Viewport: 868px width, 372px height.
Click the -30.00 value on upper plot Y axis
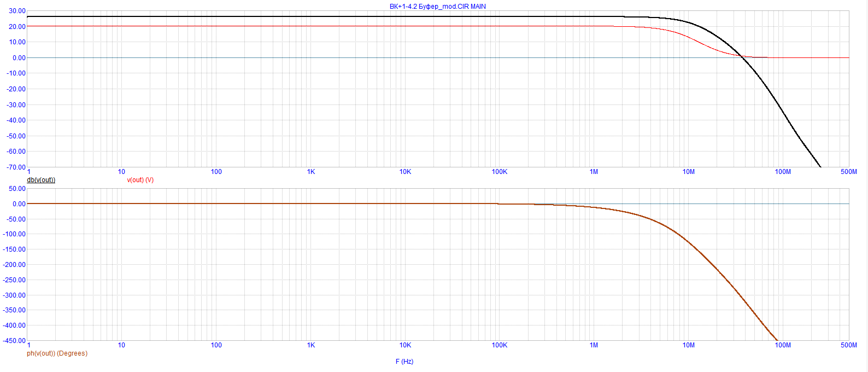coord(16,104)
